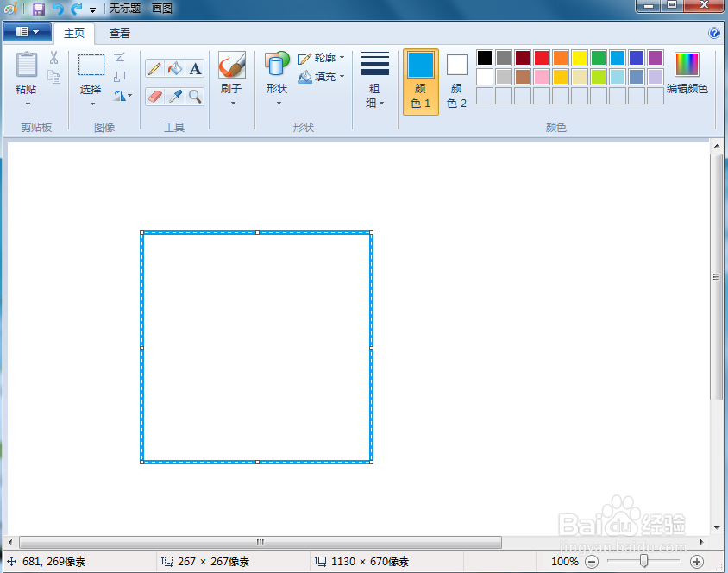Pick the orange color swatch
This screenshot has width=728, height=573.
[x=561, y=58]
